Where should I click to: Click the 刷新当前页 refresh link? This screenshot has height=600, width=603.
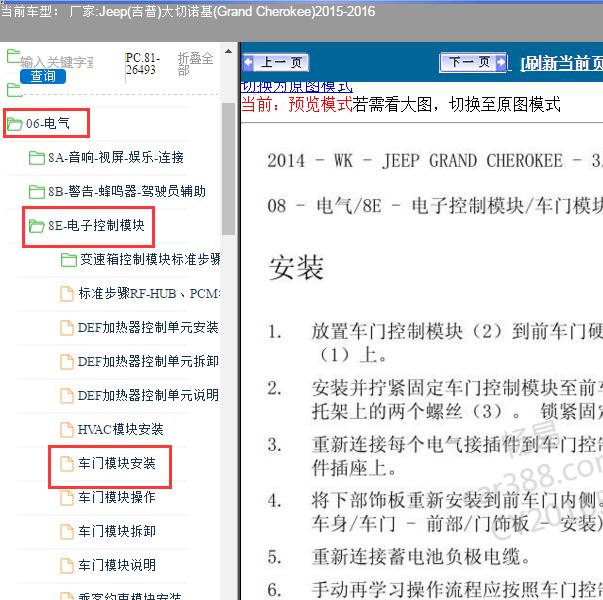pos(561,63)
